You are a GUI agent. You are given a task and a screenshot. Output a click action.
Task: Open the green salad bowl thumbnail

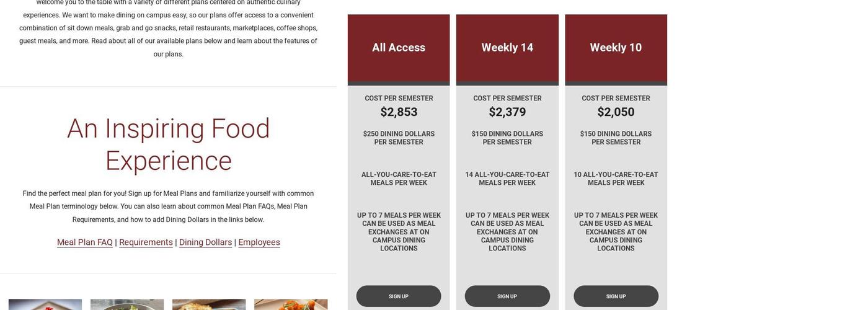(x=127, y=304)
